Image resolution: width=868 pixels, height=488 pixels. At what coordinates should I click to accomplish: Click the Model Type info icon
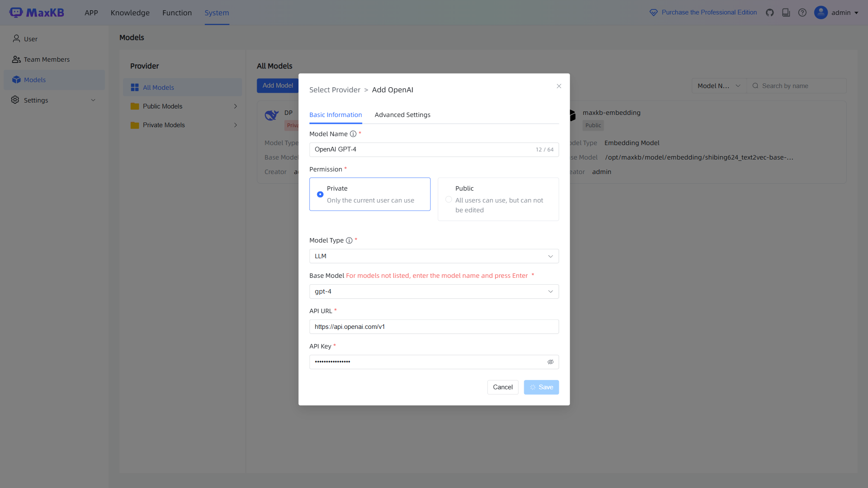[x=349, y=240]
